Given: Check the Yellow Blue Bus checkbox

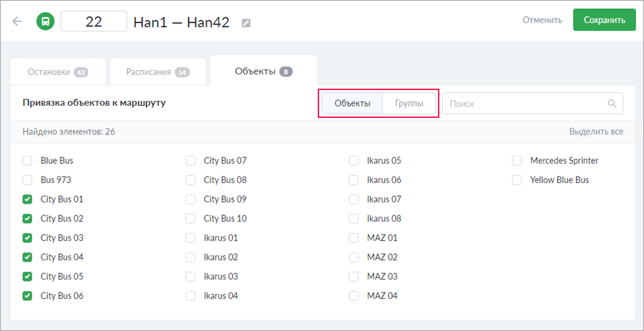Looking at the screenshot, I should point(517,180).
